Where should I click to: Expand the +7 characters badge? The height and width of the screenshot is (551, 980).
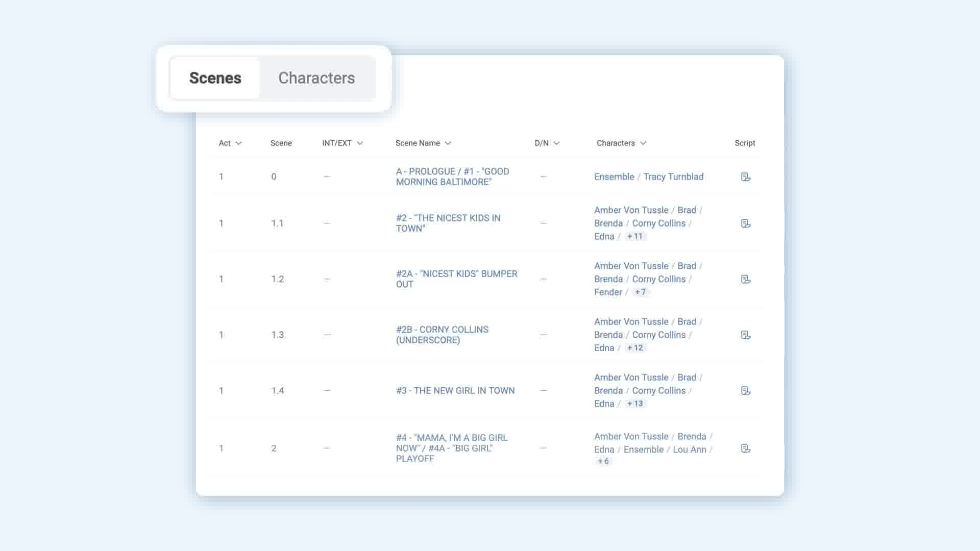(641, 292)
